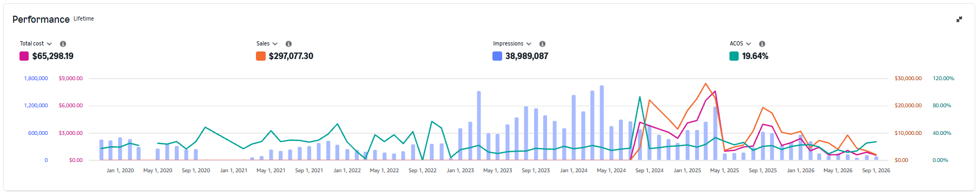980x195 pixels.
Task: Click the May 1, 2025 axis label
Action: click(725, 171)
